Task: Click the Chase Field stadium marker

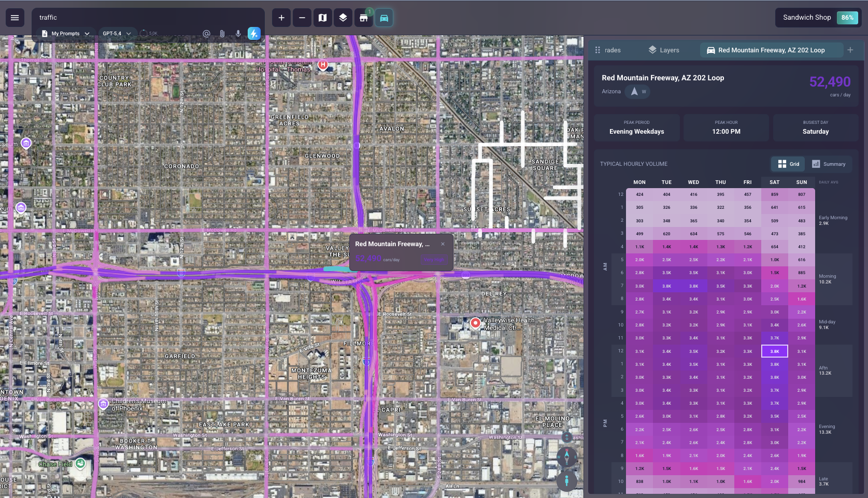Action: pos(80,463)
